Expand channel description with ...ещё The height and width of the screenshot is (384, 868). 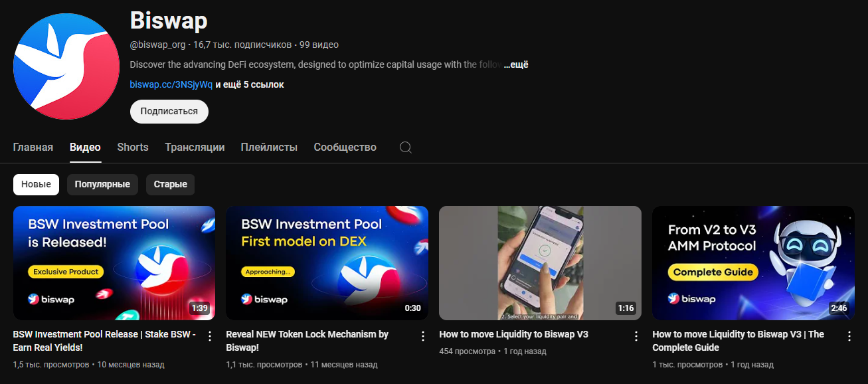point(516,65)
